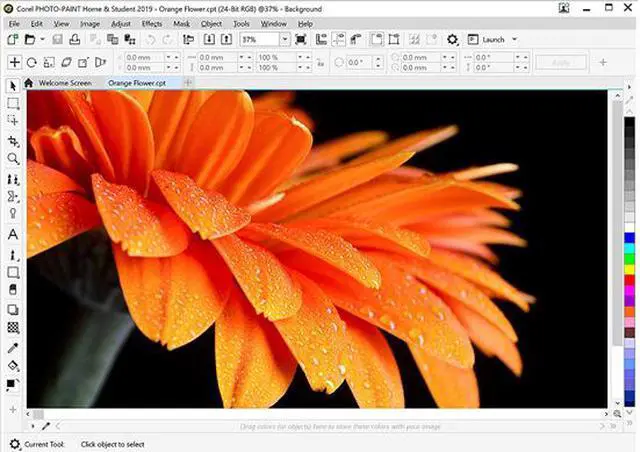Screen dimensions: 640x452
Task: Select the Drop Shadow tool
Action: [13, 310]
